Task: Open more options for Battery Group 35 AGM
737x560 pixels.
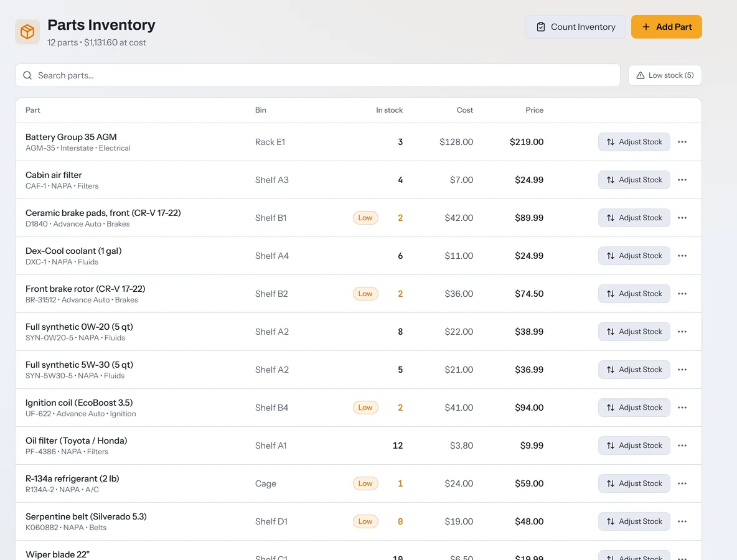Action: coord(682,142)
